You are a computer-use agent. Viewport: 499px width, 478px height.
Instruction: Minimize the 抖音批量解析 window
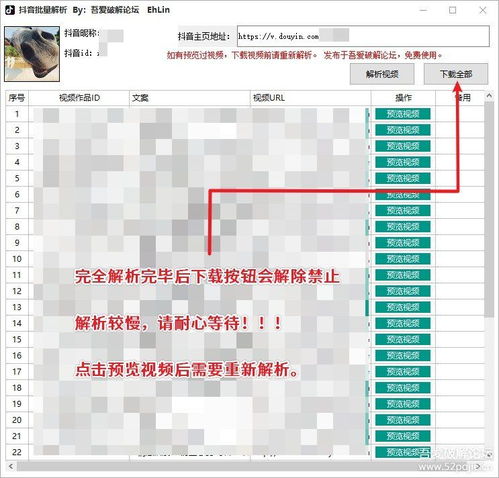click(423, 10)
